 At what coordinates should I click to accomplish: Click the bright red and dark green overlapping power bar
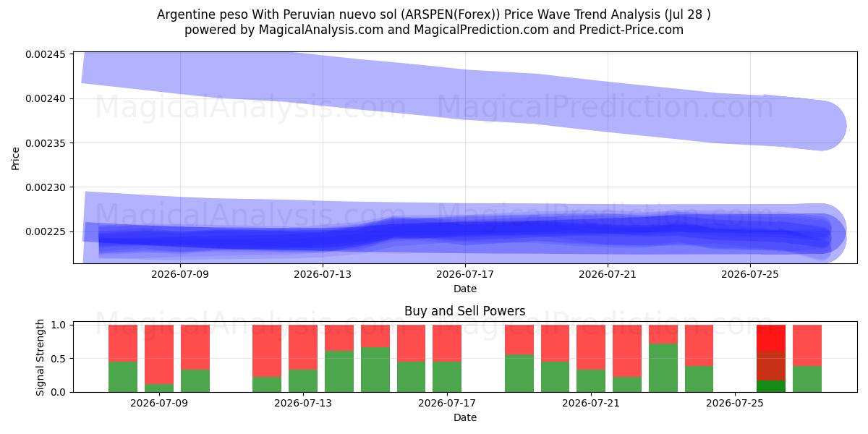pyautogui.click(x=771, y=359)
